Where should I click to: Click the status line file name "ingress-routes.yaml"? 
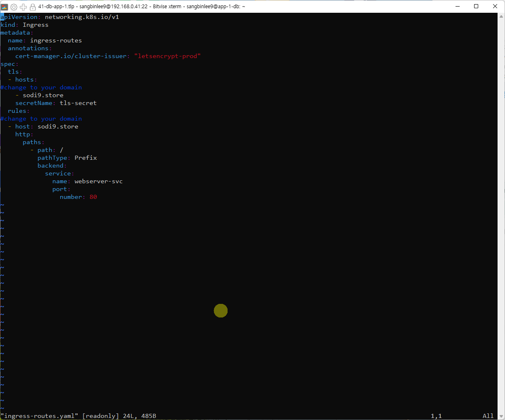39,416
